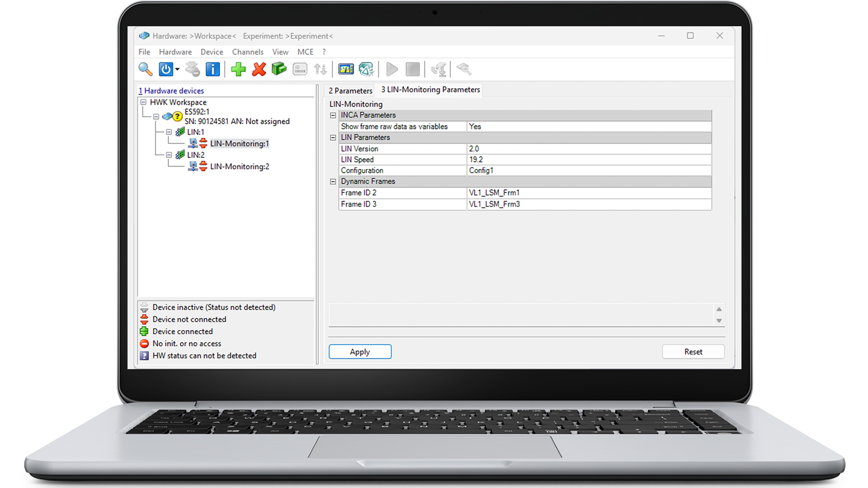868x488 pixels.
Task: Click the red X delete icon
Action: [259, 69]
